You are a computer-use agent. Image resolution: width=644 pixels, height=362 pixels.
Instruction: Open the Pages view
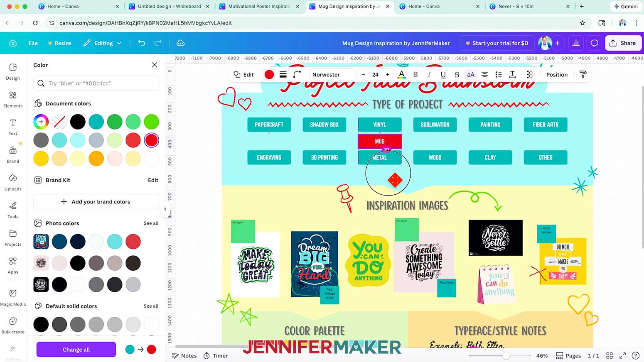tap(568, 356)
